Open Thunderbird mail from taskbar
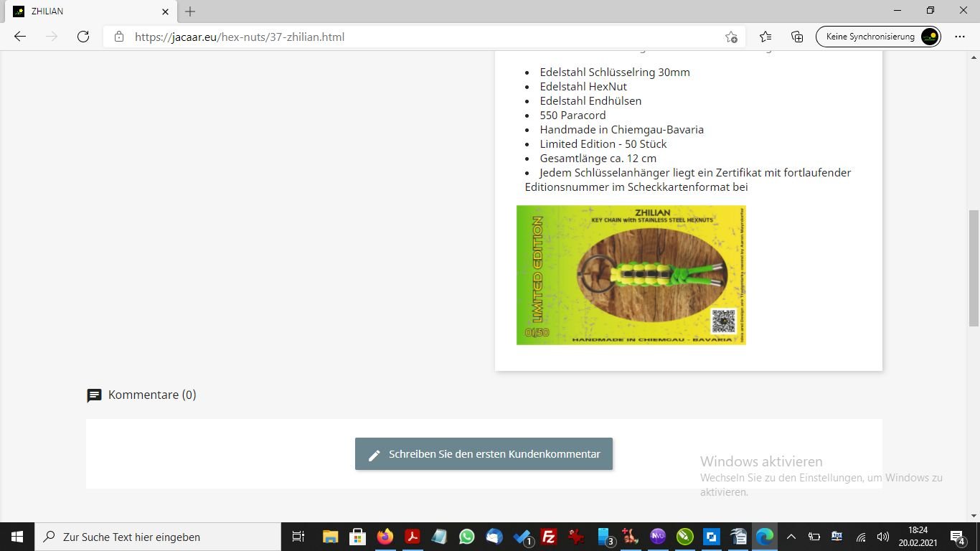The image size is (980, 551). click(x=494, y=537)
